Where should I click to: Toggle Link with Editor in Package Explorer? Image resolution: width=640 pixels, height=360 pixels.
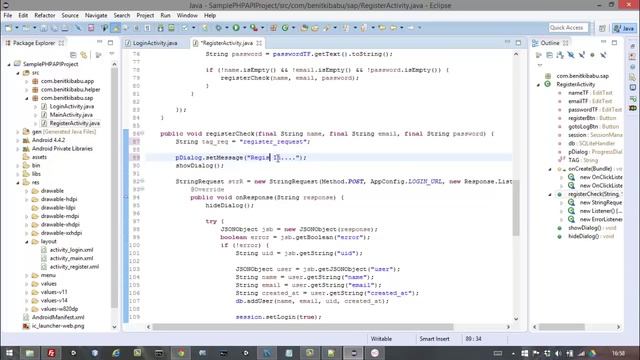[x=84, y=55]
